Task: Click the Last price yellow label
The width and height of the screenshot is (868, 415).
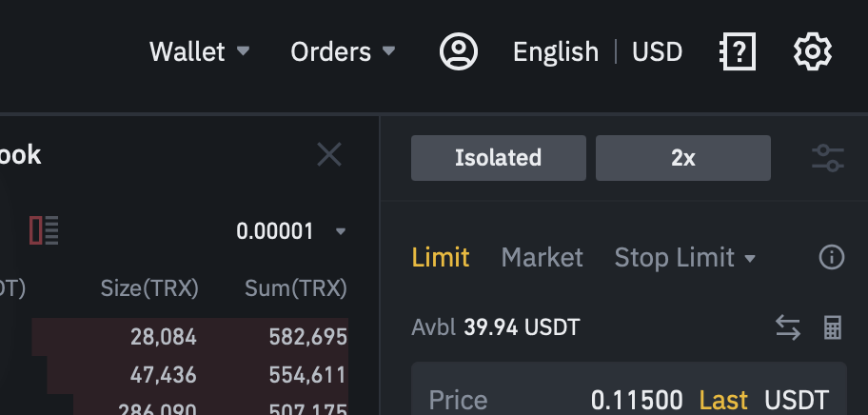Action: coord(723,400)
